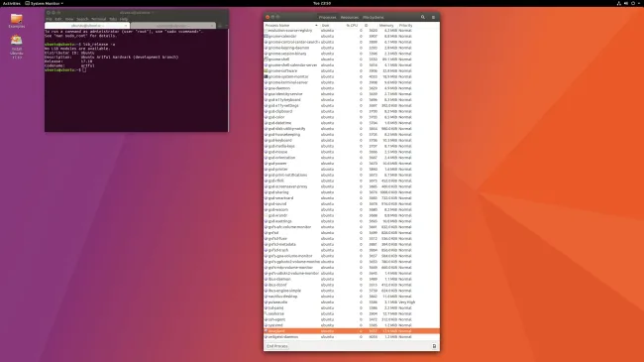Select gsd-mouse process row

tap(352, 152)
